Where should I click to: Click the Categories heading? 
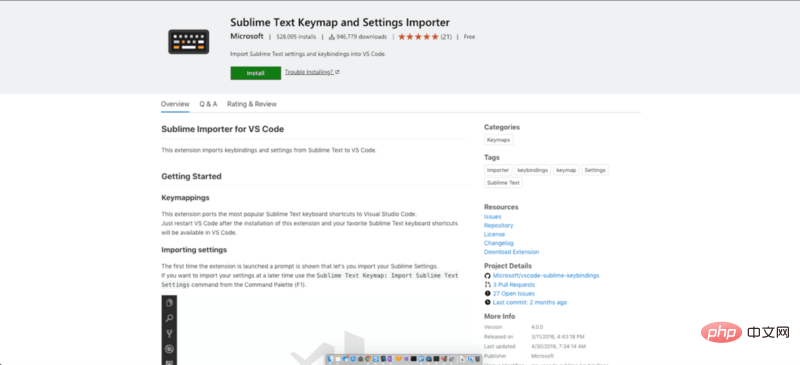click(x=502, y=127)
